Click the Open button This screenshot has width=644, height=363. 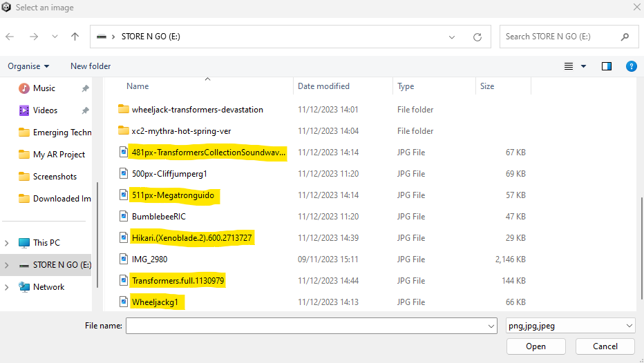536,346
